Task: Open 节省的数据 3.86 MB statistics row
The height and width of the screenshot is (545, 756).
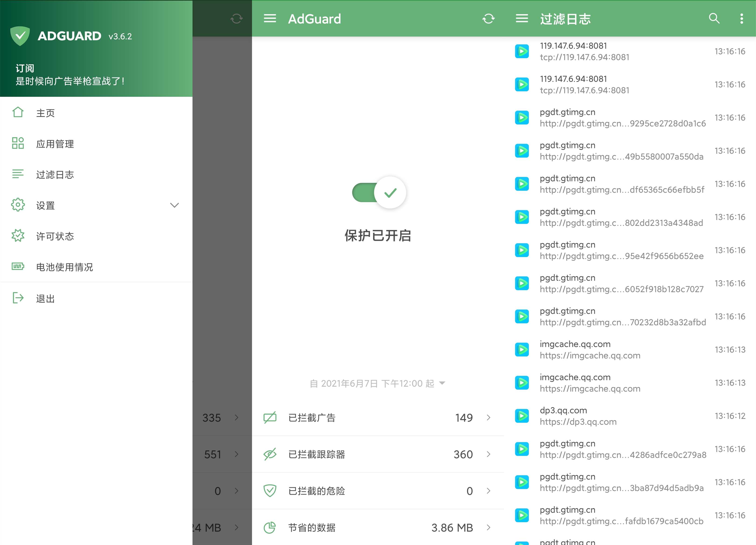Action: pos(378,527)
